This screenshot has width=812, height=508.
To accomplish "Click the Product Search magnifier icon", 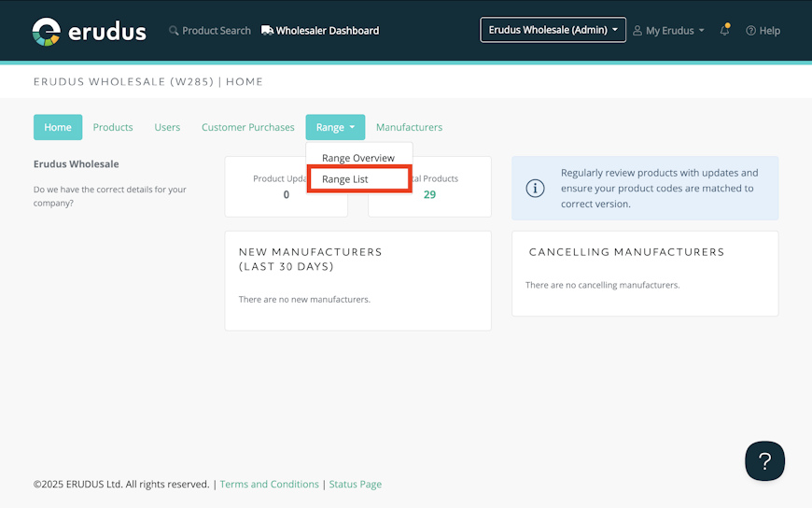I will [x=174, y=31].
